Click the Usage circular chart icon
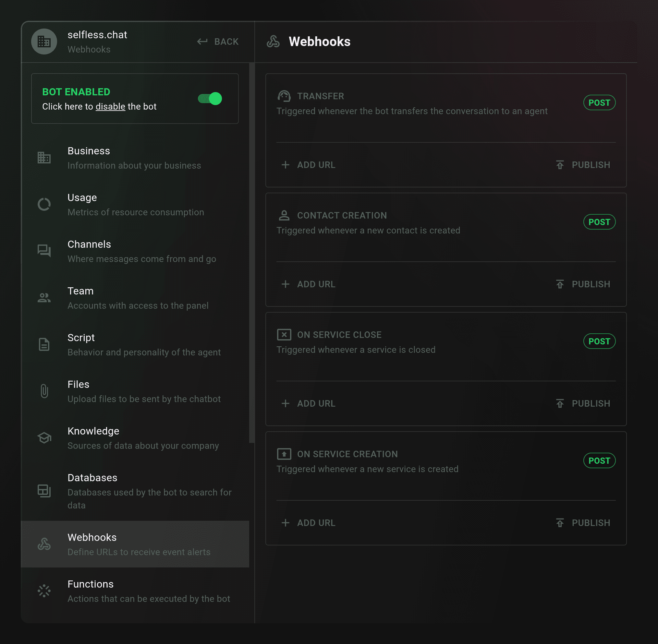 44,204
